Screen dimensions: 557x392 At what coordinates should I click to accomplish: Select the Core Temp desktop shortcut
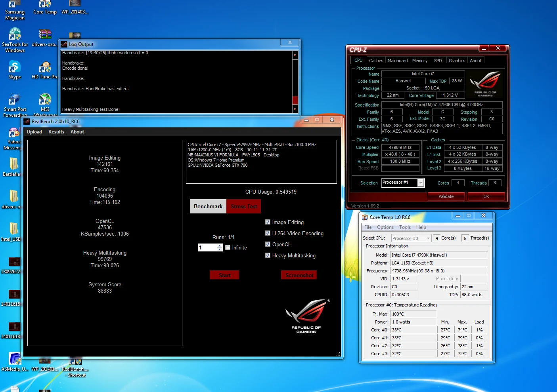[x=45, y=8]
